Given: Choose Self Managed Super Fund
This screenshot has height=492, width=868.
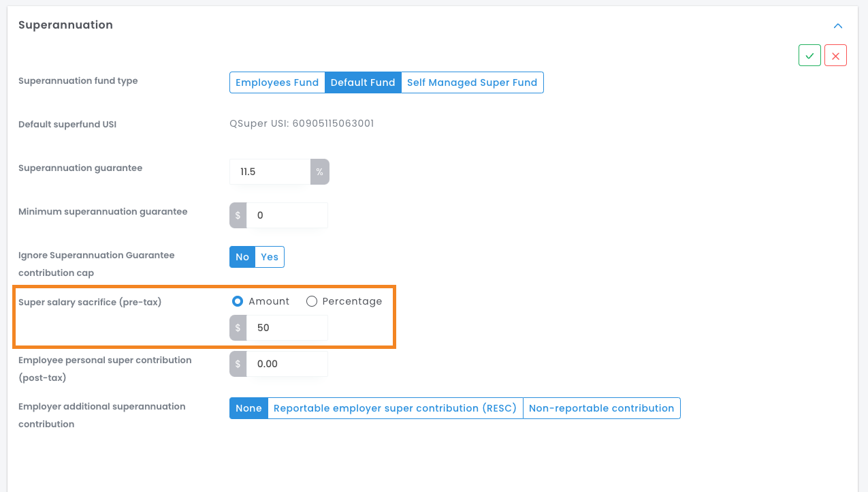Looking at the screenshot, I should pos(472,82).
